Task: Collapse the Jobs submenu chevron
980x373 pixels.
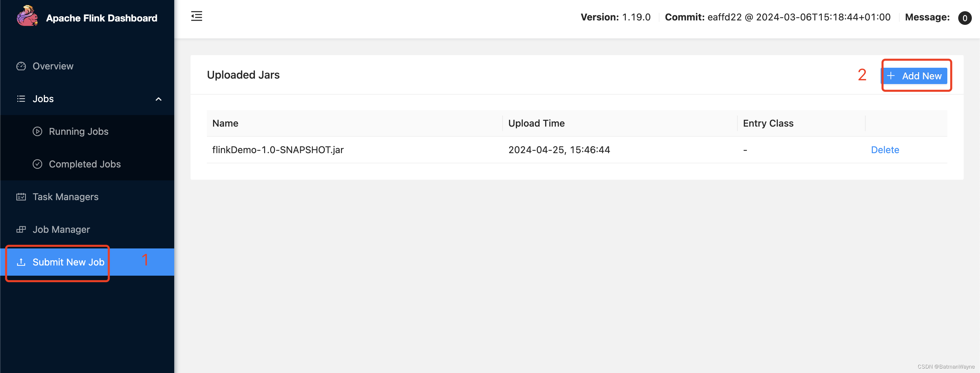Action: [x=159, y=99]
